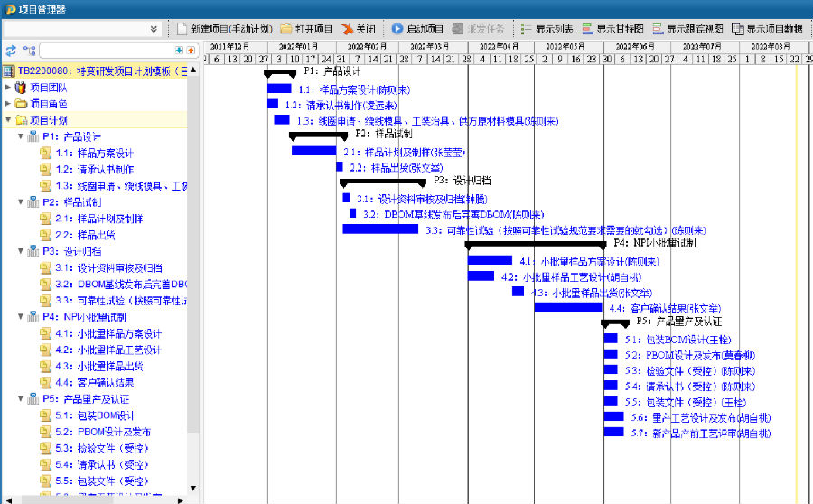Select root node TB2200080 in tree

click(x=95, y=71)
